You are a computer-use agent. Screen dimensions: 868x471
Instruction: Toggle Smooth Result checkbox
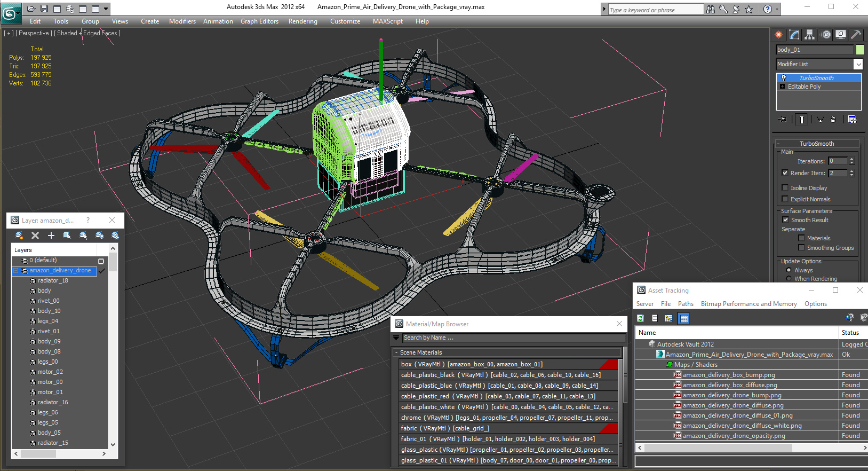pyautogui.click(x=785, y=220)
